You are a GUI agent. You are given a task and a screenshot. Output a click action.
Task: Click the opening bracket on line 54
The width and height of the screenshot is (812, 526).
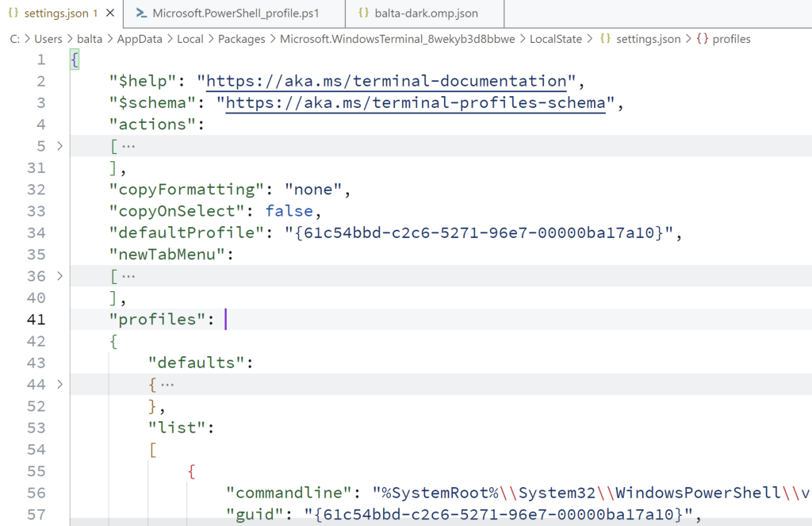pyautogui.click(x=152, y=449)
